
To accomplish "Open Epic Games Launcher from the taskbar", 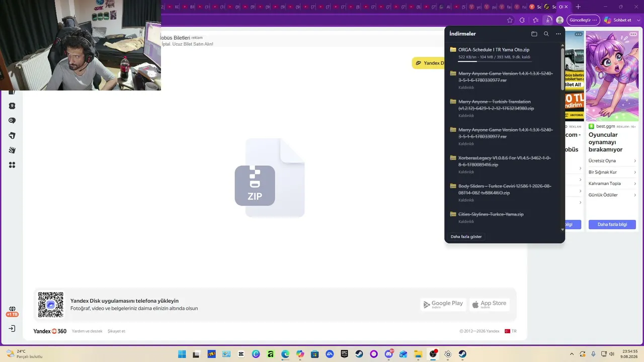I will pos(345,354).
